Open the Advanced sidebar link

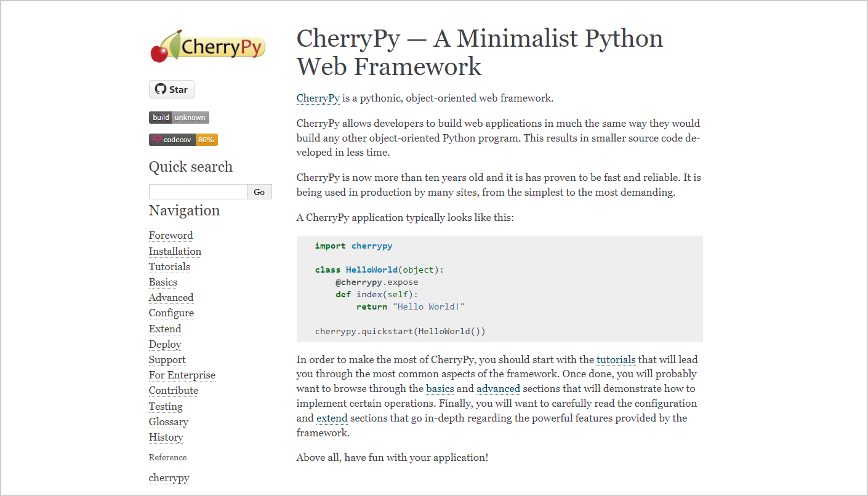point(171,297)
